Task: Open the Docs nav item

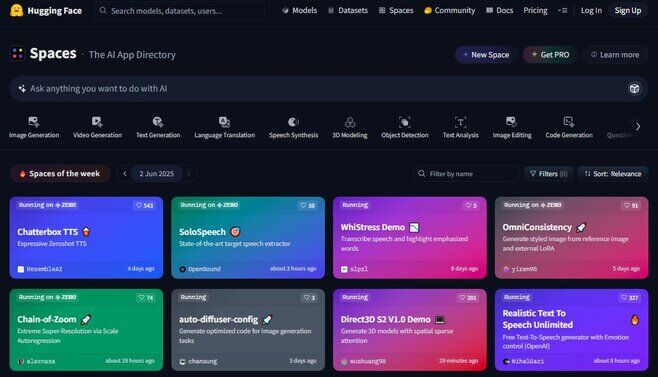Action: [x=499, y=10]
